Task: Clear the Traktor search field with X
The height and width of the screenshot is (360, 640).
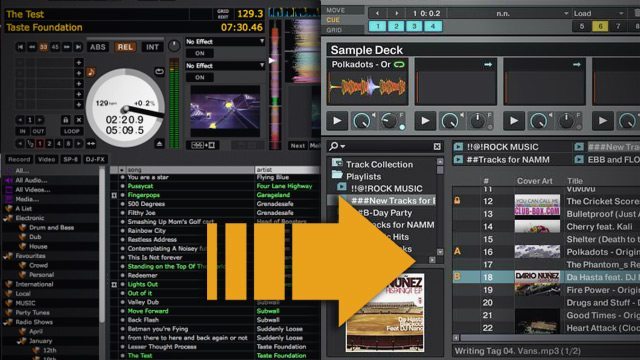Action: pyautogui.click(x=437, y=147)
